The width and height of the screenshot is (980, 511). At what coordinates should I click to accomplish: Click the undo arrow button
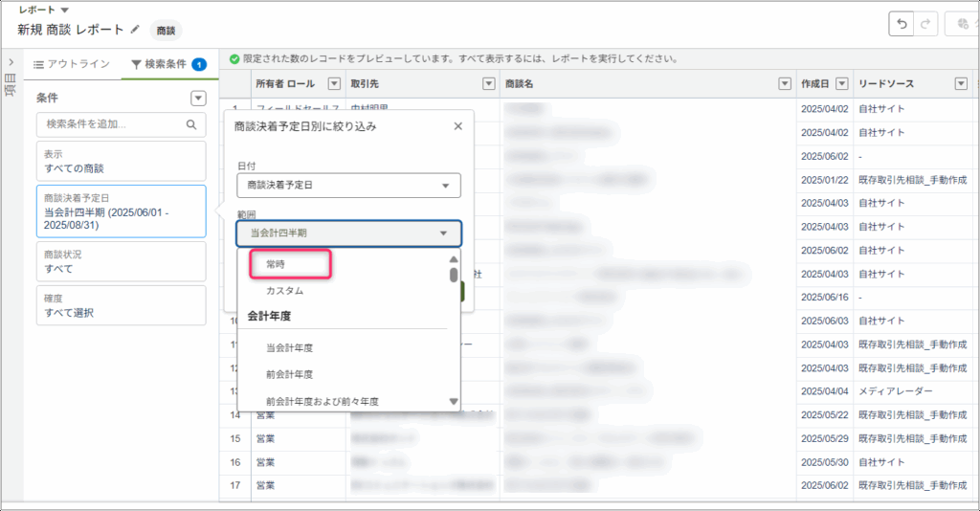point(901,25)
